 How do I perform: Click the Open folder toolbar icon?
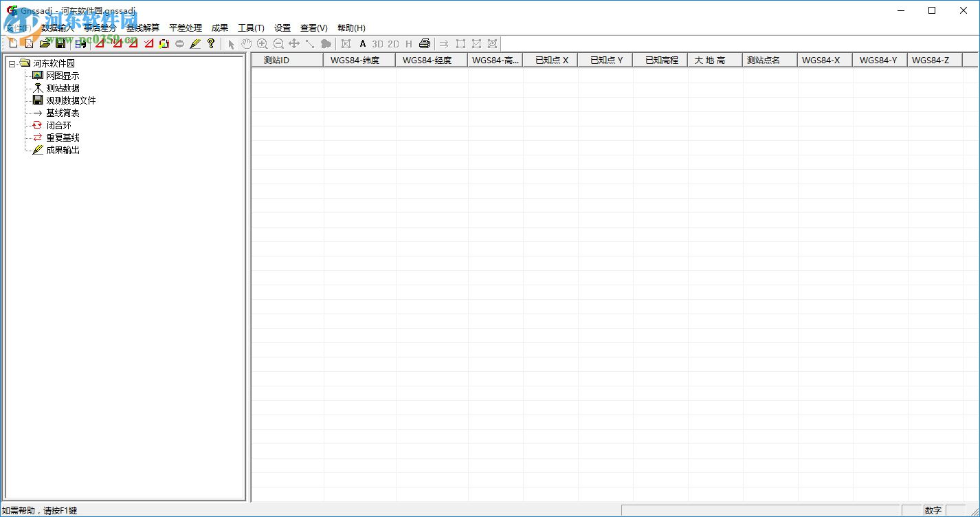pyautogui.click(x=45, y=43)
